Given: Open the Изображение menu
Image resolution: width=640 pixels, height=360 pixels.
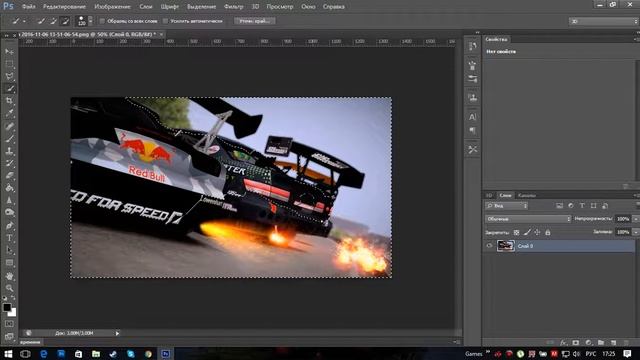Looking at the screenshot, I should [112, 7].
